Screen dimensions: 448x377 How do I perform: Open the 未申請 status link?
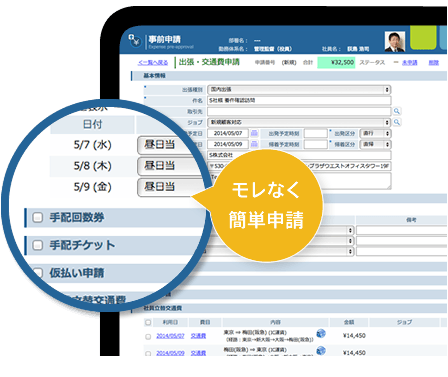409,62
